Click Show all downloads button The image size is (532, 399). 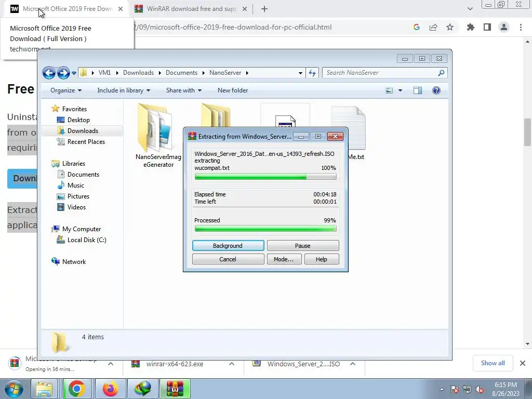493,363
